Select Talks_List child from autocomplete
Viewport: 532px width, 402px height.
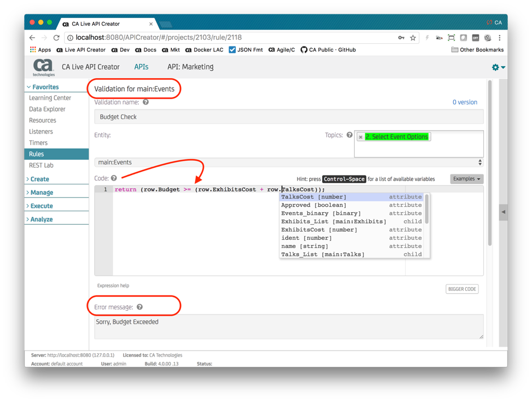352,254
